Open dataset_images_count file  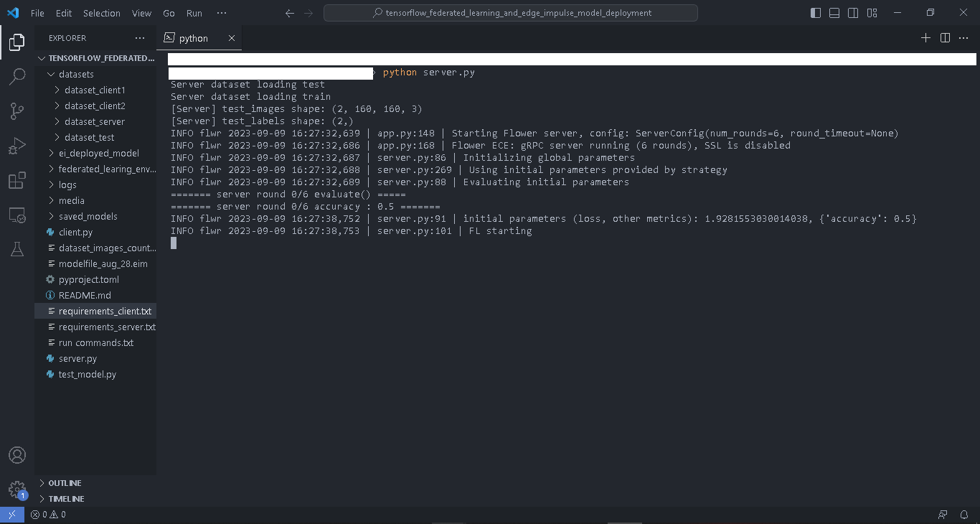click(95, 248)
